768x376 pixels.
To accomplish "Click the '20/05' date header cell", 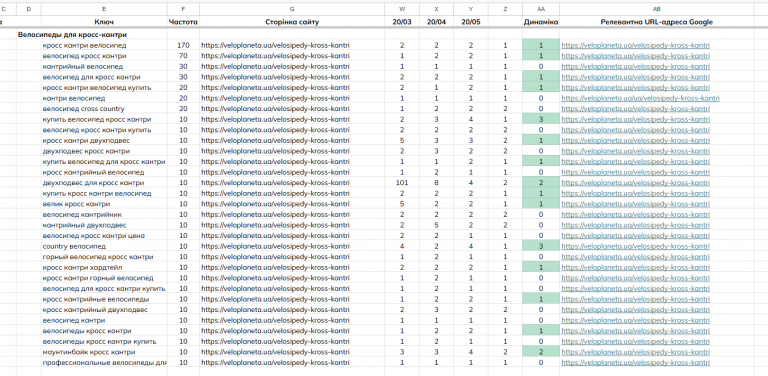I will 471,22.
